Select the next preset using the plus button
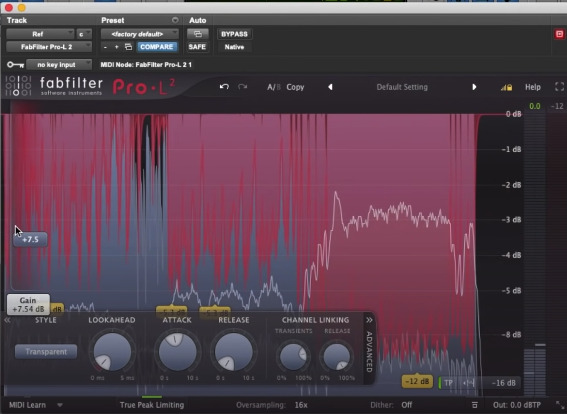 tap(116, 47)
